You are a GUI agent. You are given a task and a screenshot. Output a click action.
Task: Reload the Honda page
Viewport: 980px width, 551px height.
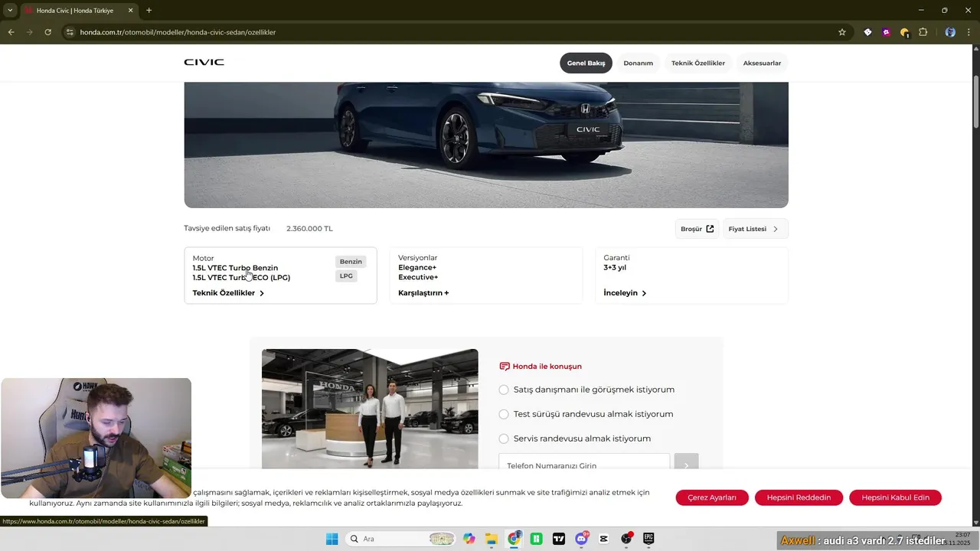pyautogui.click(x=47, y=32)
